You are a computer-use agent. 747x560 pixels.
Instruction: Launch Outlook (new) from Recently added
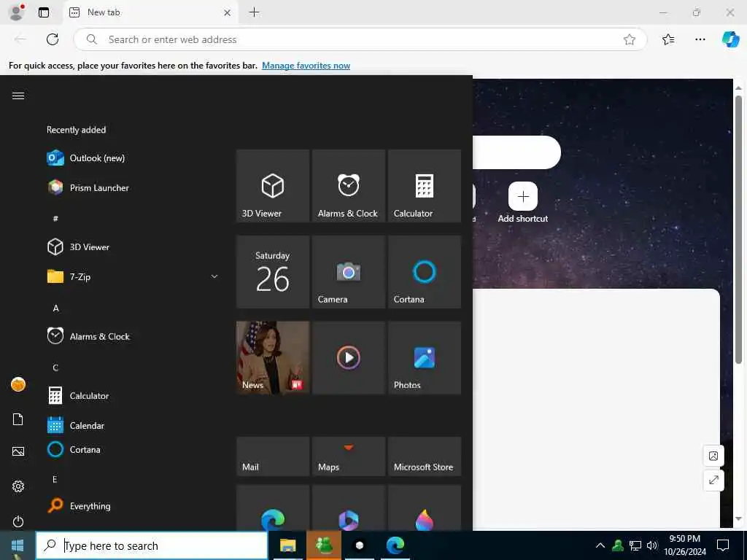point(133,158)
